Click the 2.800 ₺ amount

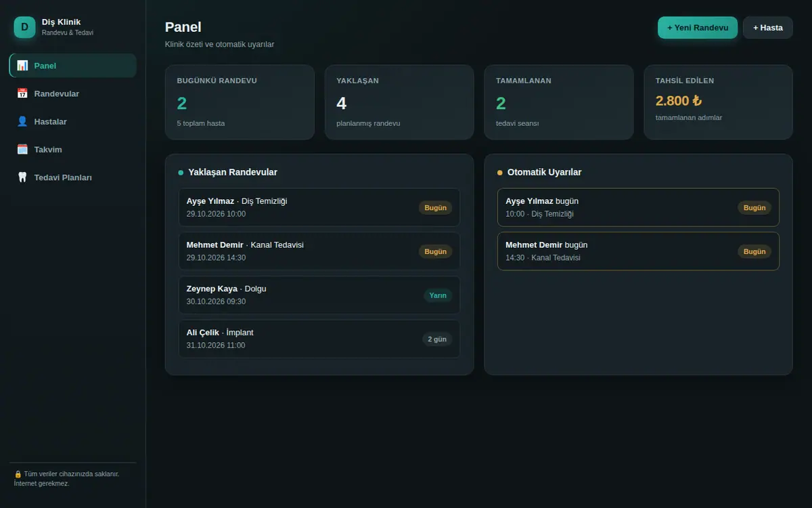(679, 101)
